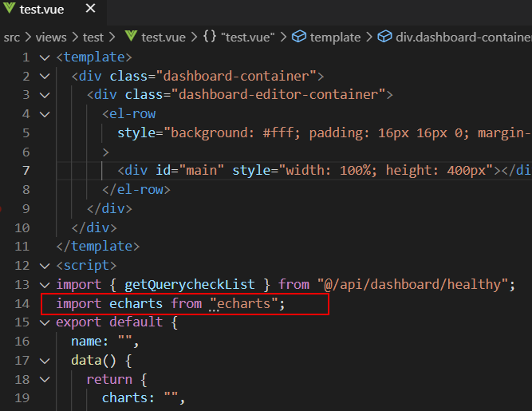Close the test.vue tab
The height and width of the screenshot is (411, 532).
pyautogui.click(x=91, y=8)
